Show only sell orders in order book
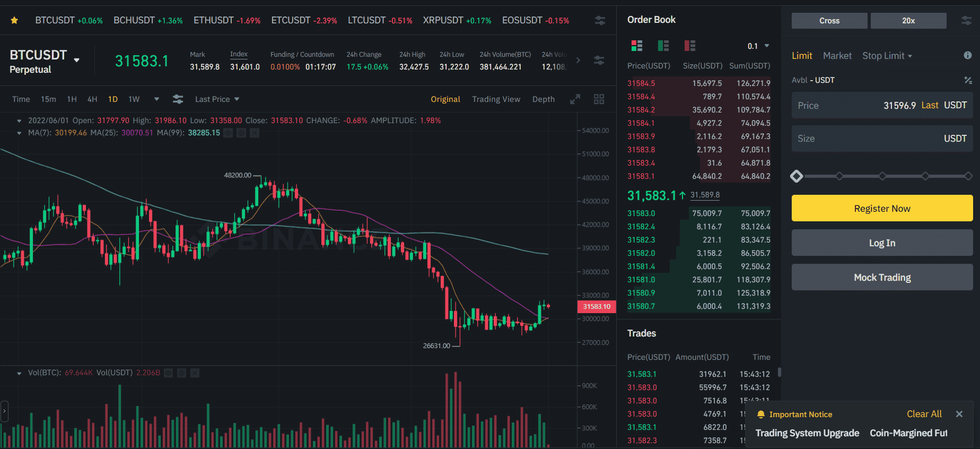The width and height of the screenshot is (980, 449). point(689,46)
